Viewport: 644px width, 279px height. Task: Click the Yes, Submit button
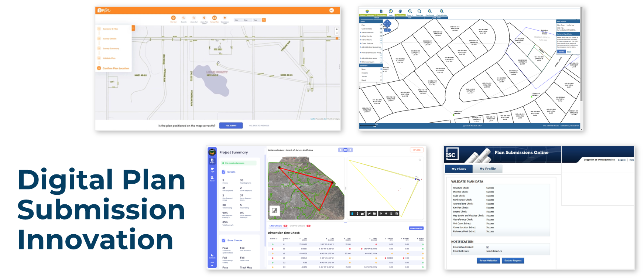pyautogui.click(x=231, y=126)
